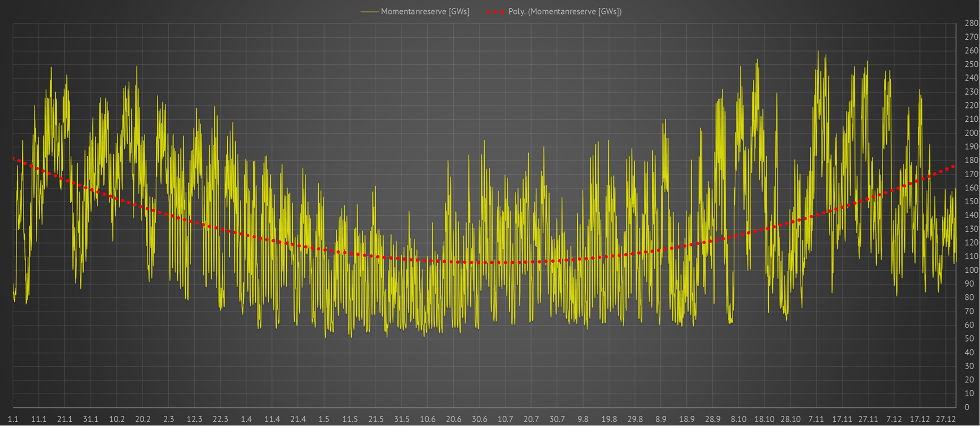Click the first red trendline dot at left
Viewport: 980px width, 426px height.
13,158
